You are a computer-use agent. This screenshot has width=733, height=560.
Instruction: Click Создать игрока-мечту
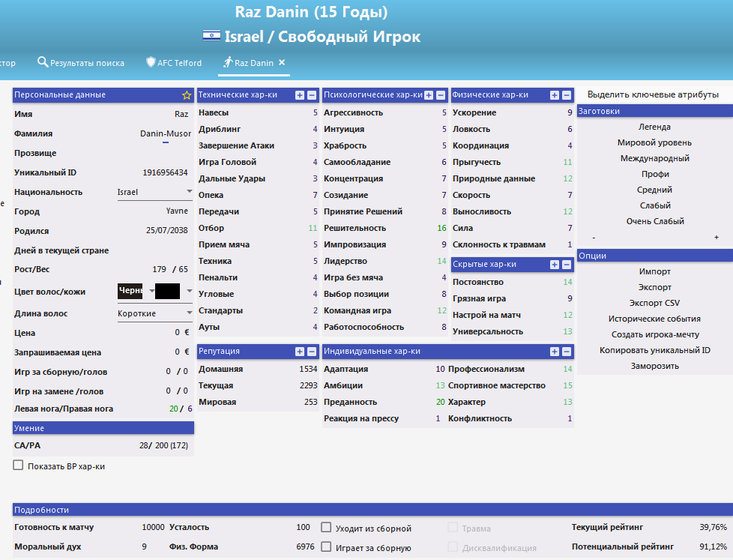pyautogui.click(x=654, y=334)
